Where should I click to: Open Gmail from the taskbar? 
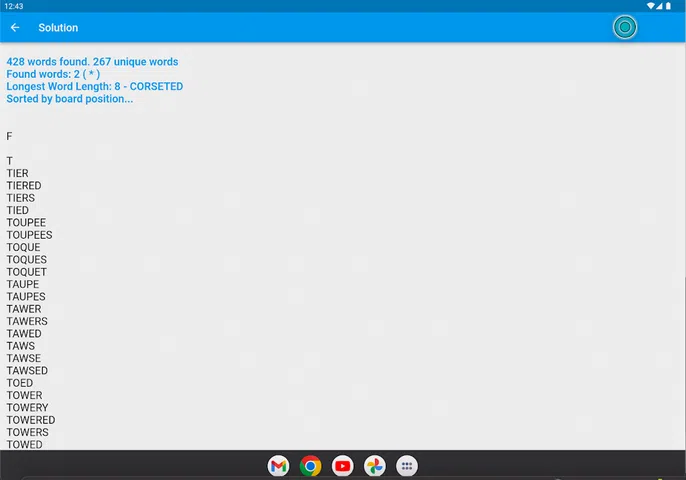(x=278, y=466)
